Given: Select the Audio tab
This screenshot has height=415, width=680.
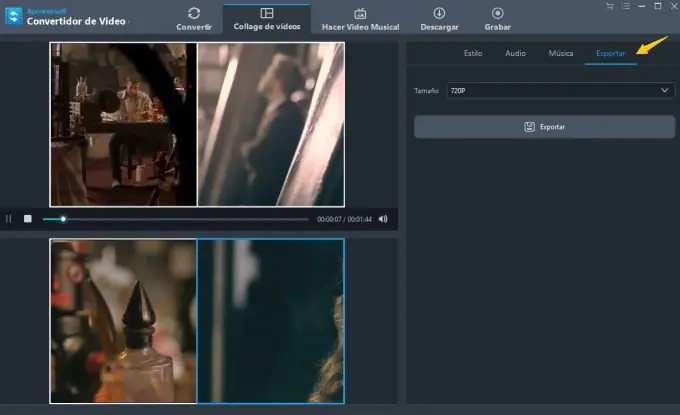Looking at the screenshot, I should point(515,53).
